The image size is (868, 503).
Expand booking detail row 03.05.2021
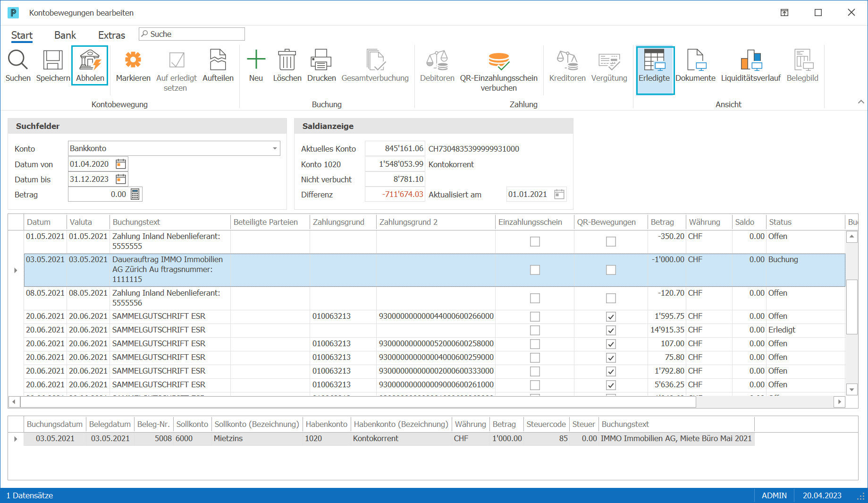pos(16,439)
